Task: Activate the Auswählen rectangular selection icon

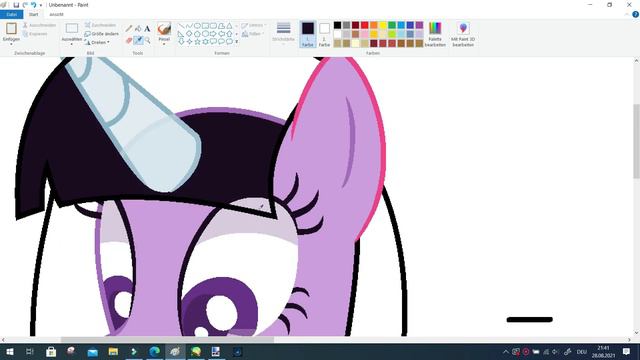Action: point(72,28)
